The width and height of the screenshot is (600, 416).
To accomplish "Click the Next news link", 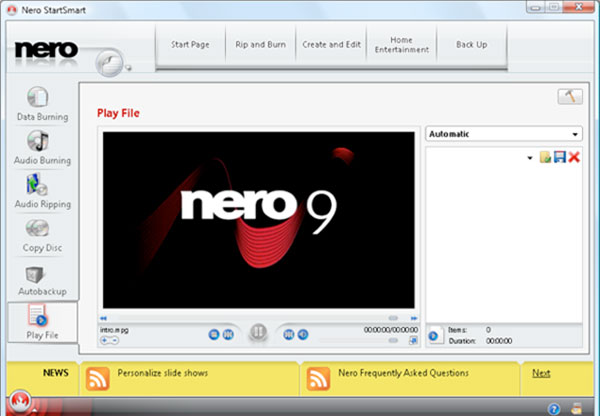I will (x=541, y=373).
